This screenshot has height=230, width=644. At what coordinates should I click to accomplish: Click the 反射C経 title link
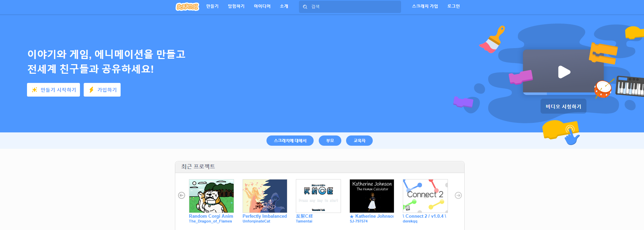click(304, 216)
